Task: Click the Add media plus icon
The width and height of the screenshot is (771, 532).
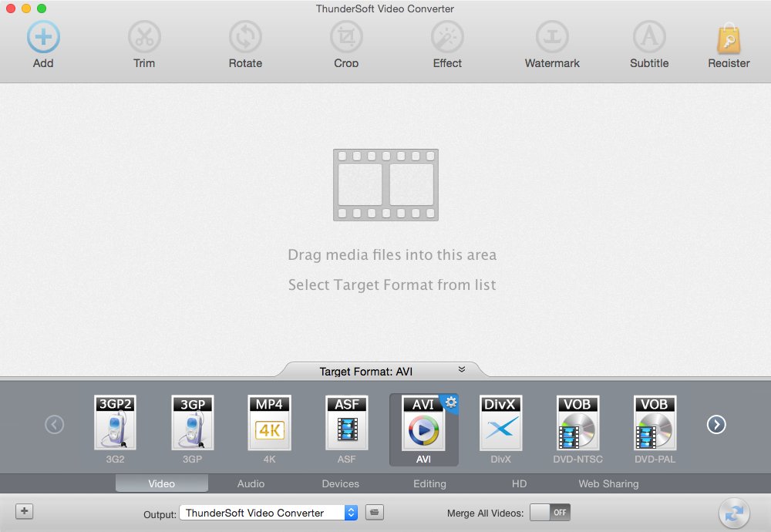Action: [x=43, y=37]
